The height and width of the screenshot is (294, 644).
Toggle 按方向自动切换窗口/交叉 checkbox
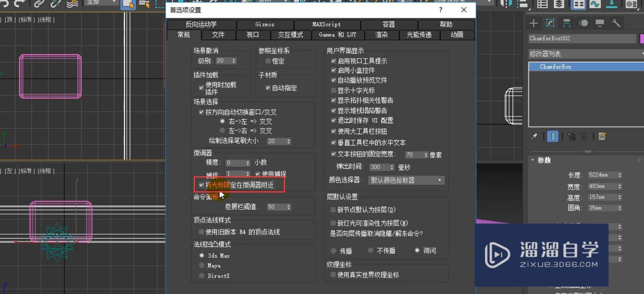pyautogui.click(x=201, y=112)
